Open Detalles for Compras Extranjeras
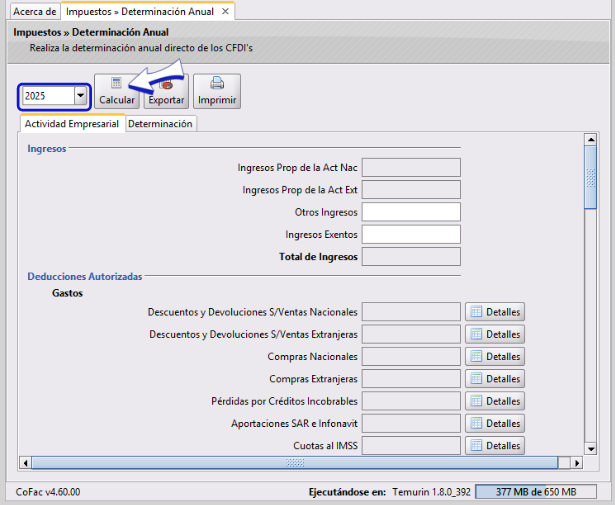This screenshot has height=505, width=615. (x=495, y=379)
